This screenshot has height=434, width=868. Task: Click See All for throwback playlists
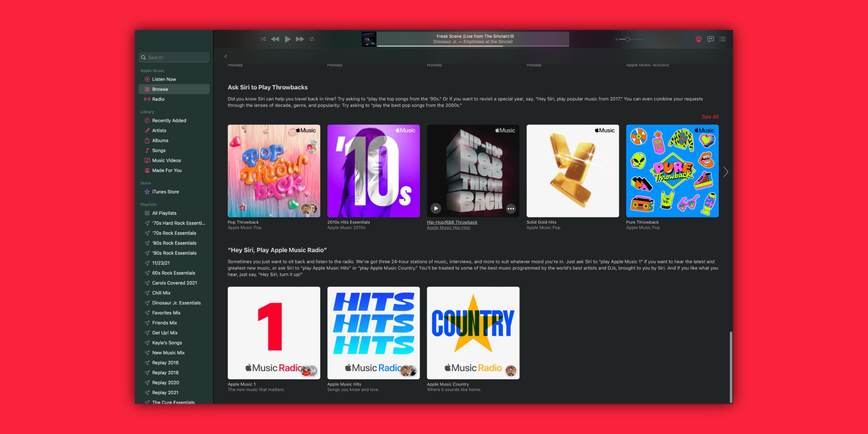(x=710, y=116)
